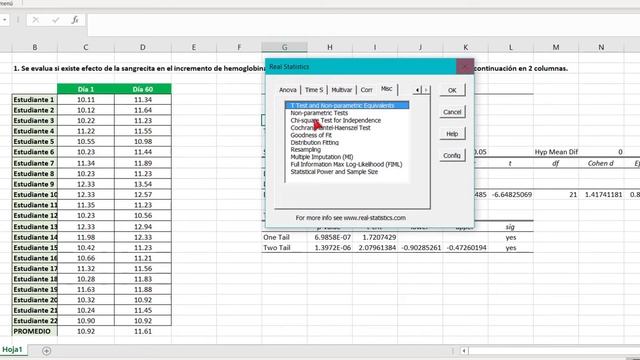Click the 1.3972E-06 cell
The width and height of the screenshot is (640, 360).
click(330, 248)
